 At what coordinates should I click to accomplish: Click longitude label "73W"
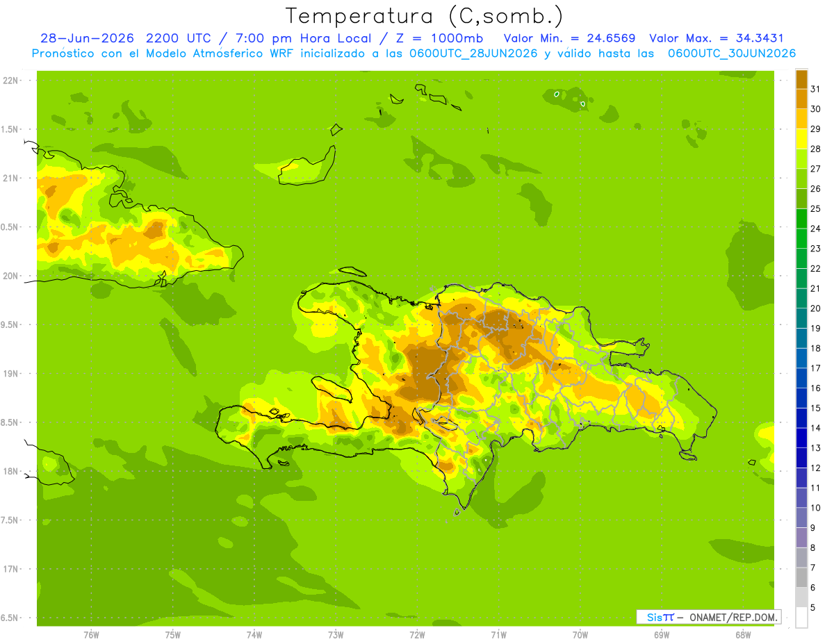tap(336, 635)
